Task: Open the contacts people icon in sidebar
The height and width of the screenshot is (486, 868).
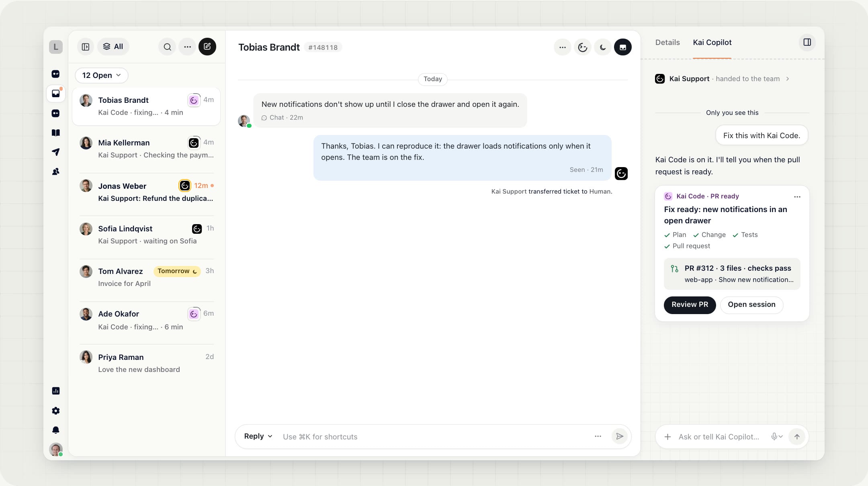Action: point(56,172)
